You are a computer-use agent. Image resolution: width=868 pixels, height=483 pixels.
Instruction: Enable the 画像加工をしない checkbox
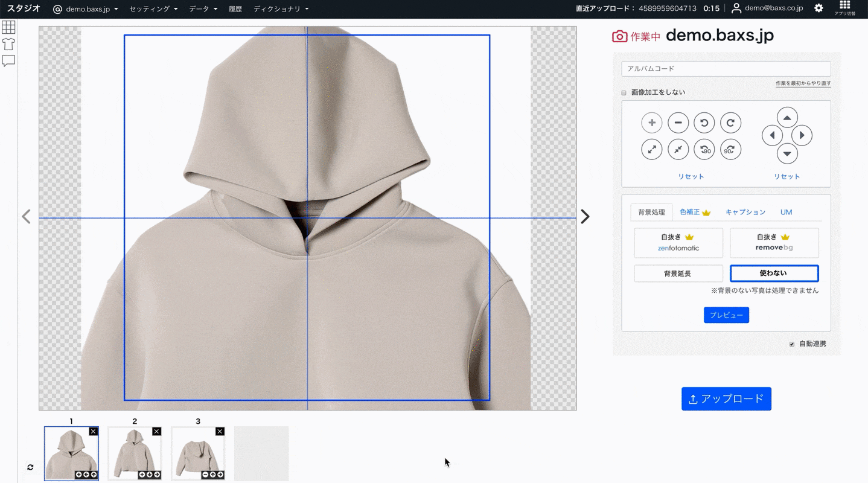click(x=624, y=93)
